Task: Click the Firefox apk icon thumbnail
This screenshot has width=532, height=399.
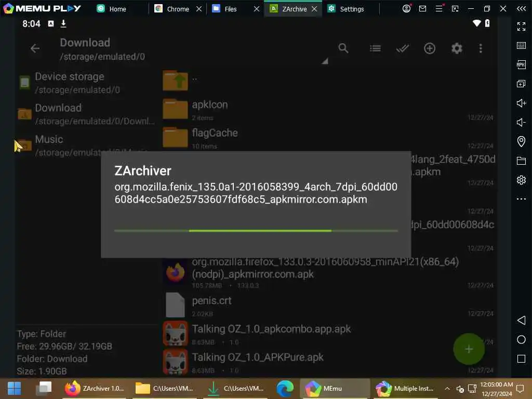Action: (175, 272)
